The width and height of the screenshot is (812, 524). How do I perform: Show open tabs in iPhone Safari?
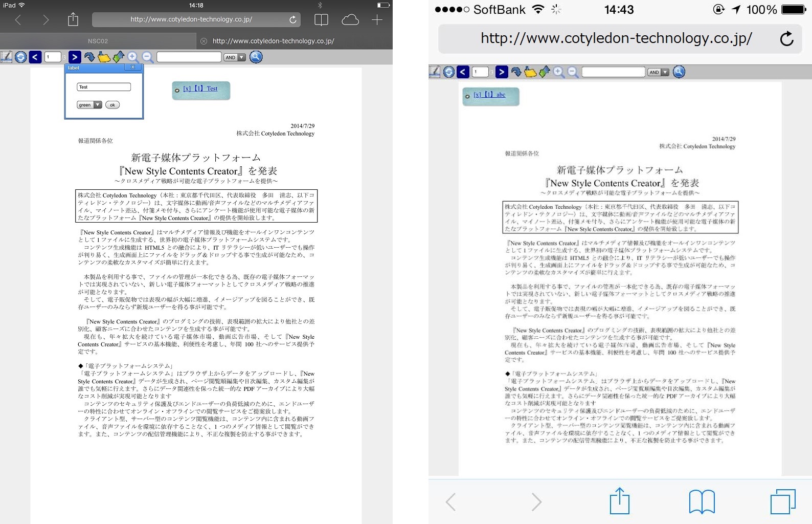click(783, 501)
